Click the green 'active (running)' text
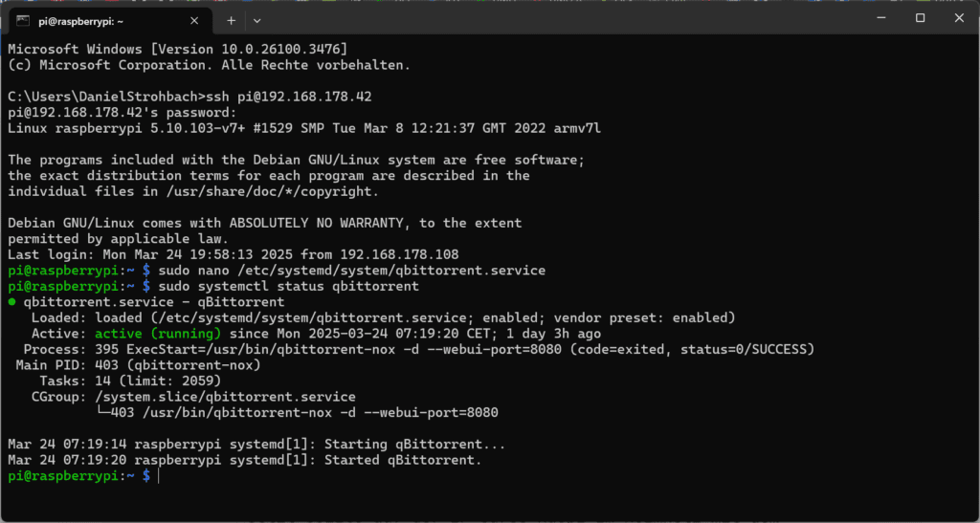Screen dimensions: 980x523 tap(158, 334)
